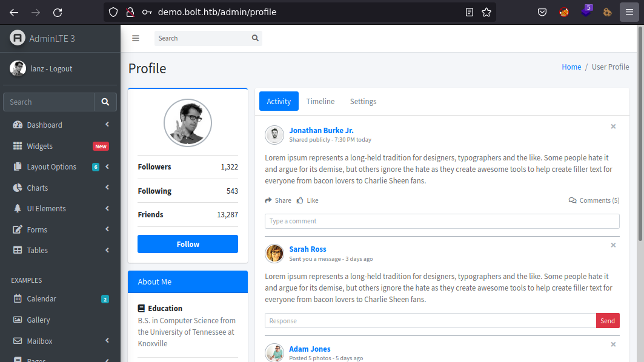The image size is (644, 362).
Task: Click the lanz - Logout link
Action: click(x=51, y=68)
